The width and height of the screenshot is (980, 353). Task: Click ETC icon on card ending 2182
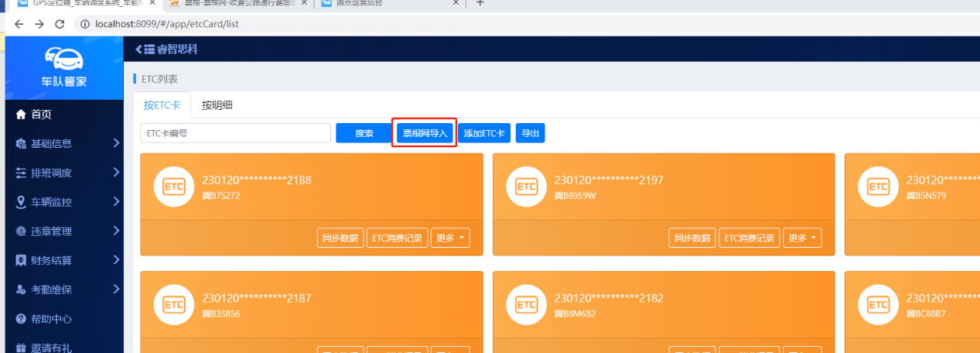526,305
